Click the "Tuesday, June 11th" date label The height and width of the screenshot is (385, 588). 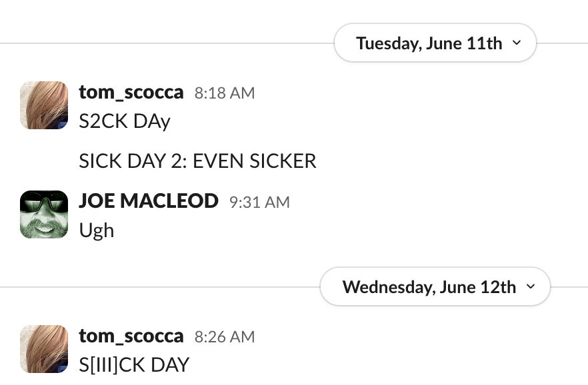point(429,43)
